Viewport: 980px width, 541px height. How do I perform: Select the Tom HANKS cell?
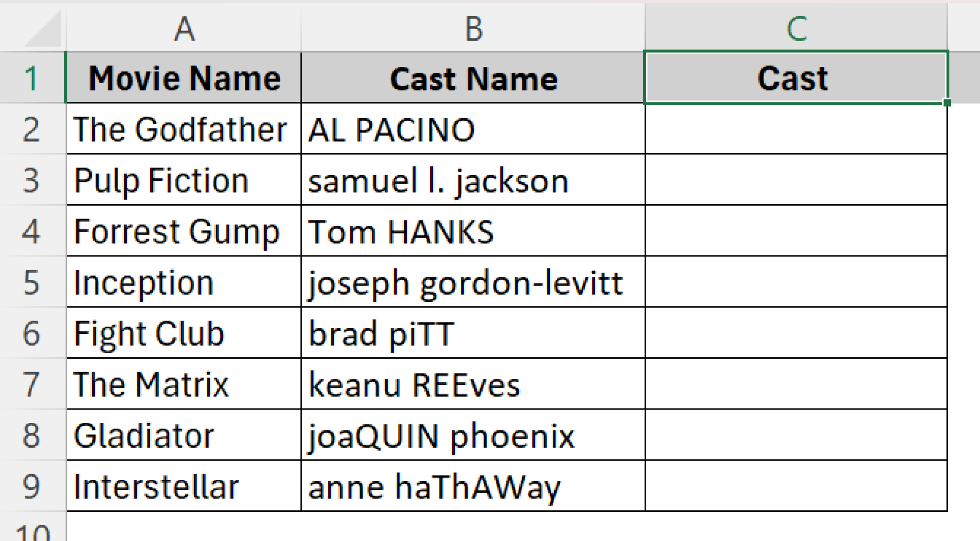(474, 231)
